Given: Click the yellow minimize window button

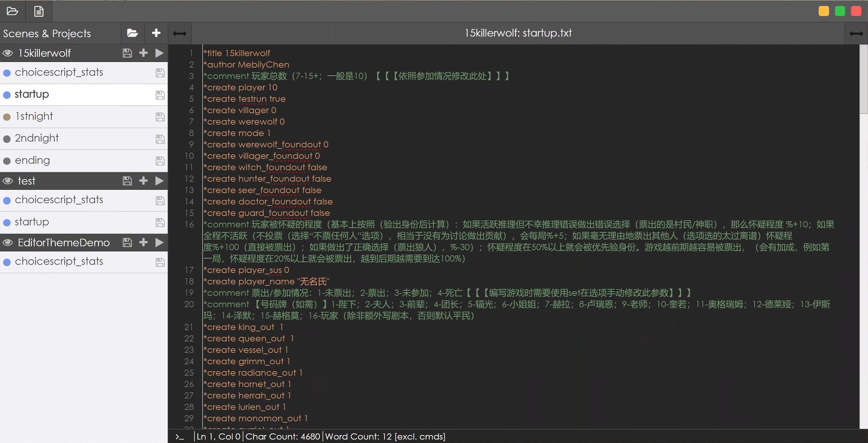Looking at the screenshot, I should pos(824,11).
